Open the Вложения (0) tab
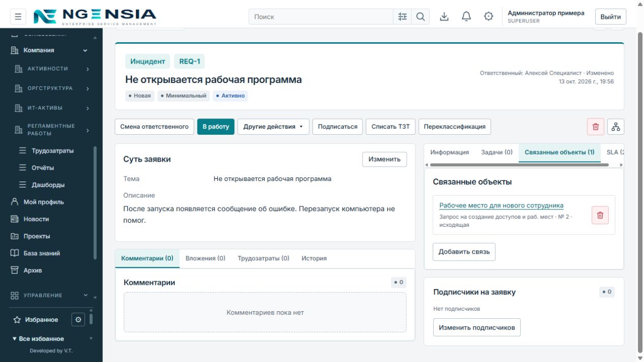644x362 pixels. (x=205, y=258)
